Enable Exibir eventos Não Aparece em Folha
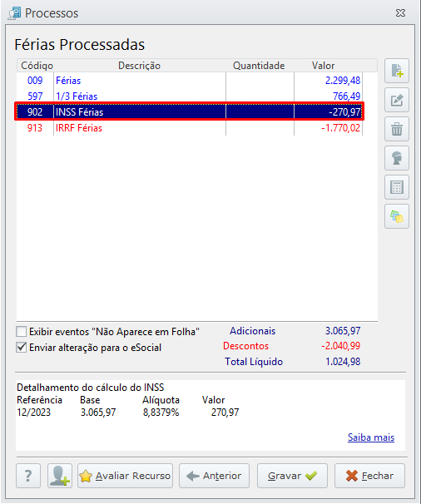Viewport: 421px width, 504px height. pyautogui.click(x=22, y=331)
